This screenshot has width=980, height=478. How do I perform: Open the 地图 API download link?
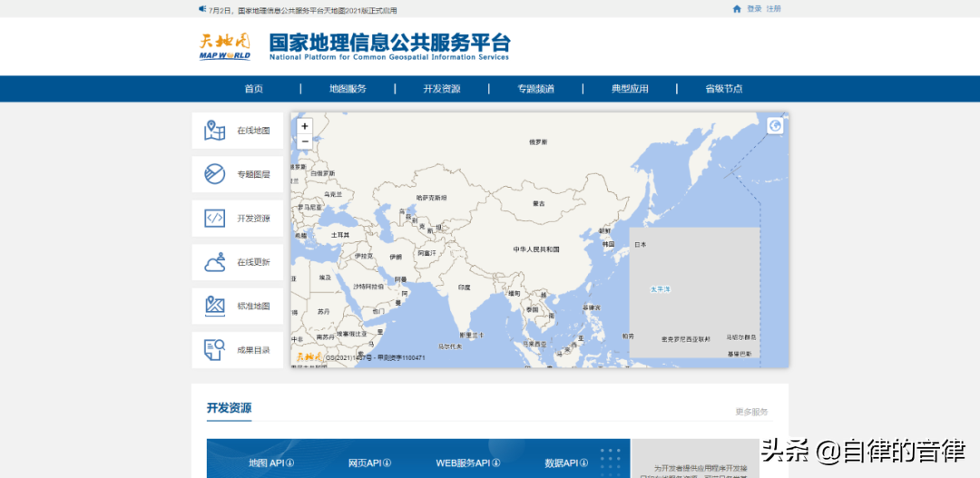(271, 463)
